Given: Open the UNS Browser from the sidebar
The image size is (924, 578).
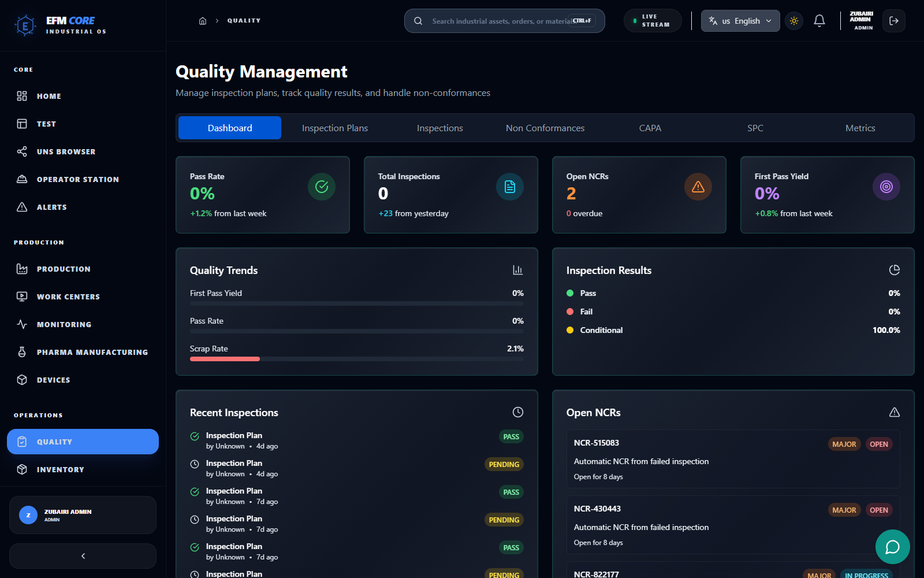Looking at the screenshot, I should [65, 151].
